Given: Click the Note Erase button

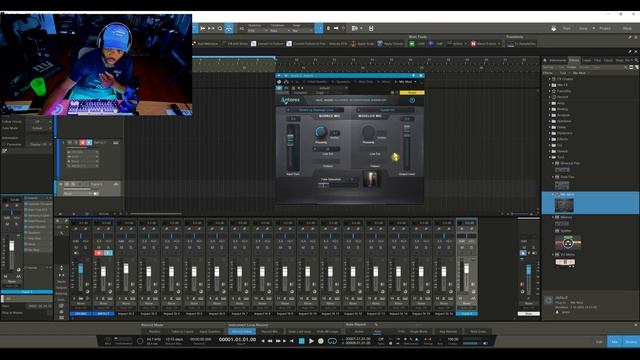Looking at the screenshot, I should (x=478, y=331).
